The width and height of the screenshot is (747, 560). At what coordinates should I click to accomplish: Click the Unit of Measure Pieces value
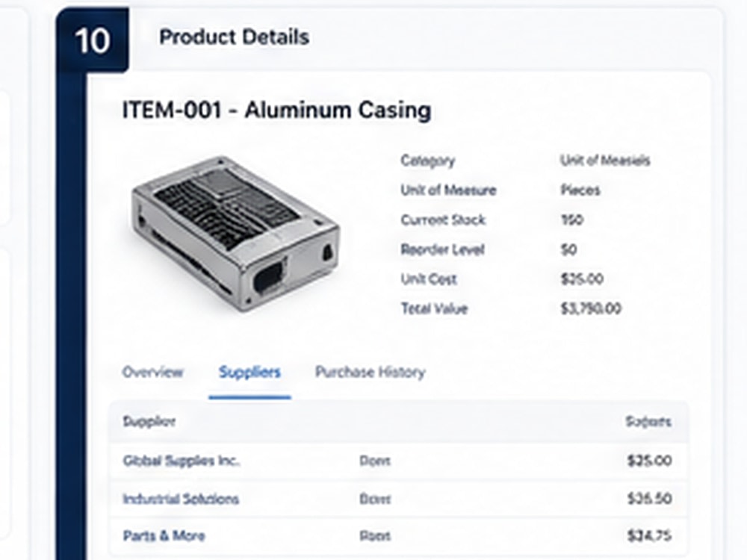(x=580, y=190)
